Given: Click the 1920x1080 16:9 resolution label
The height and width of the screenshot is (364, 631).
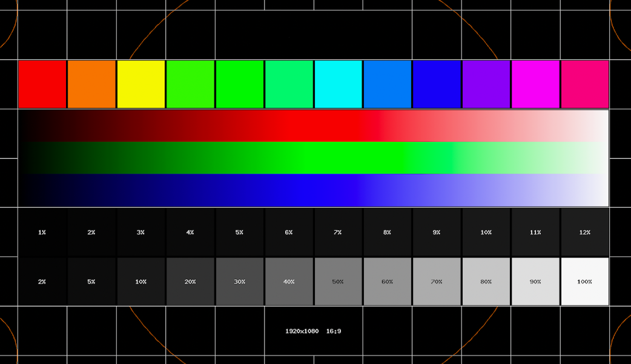Looking at the screenshot, I should 313,331.
